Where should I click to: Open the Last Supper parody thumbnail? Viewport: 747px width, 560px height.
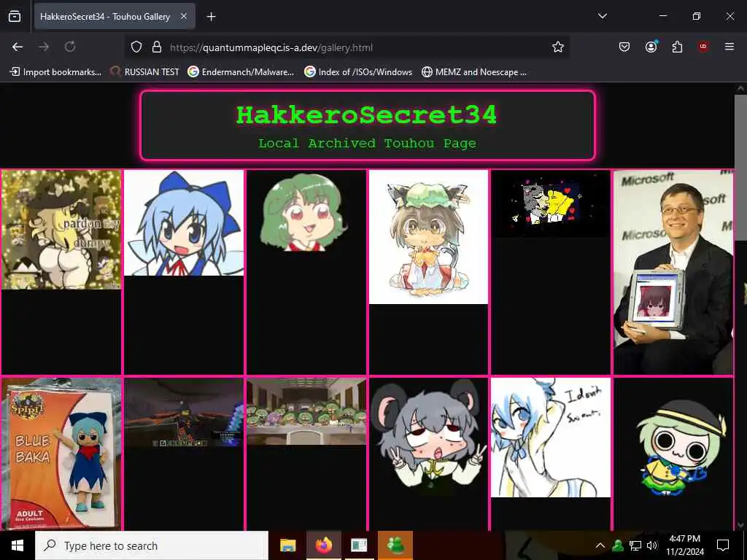(x=306, y=411)
